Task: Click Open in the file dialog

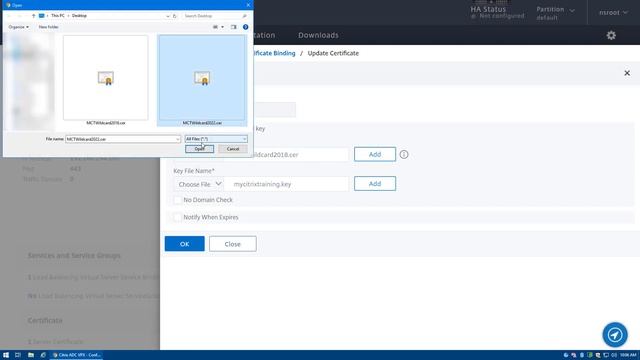Action: pos(199,149)
